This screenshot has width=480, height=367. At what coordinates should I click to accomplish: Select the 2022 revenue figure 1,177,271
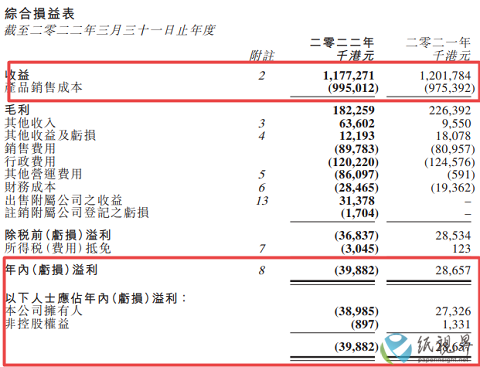click(x=348, y=76)
